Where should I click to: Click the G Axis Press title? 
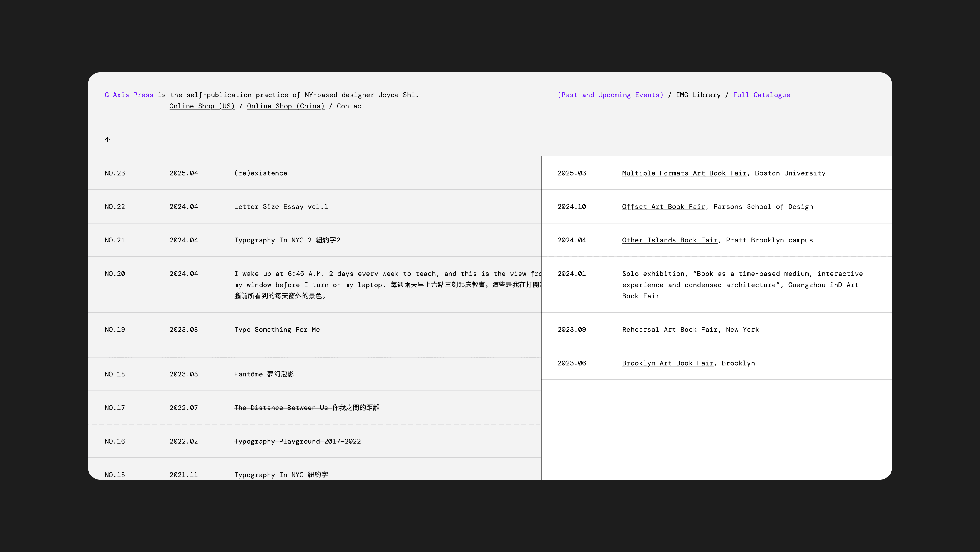click(x=129, y=95)
